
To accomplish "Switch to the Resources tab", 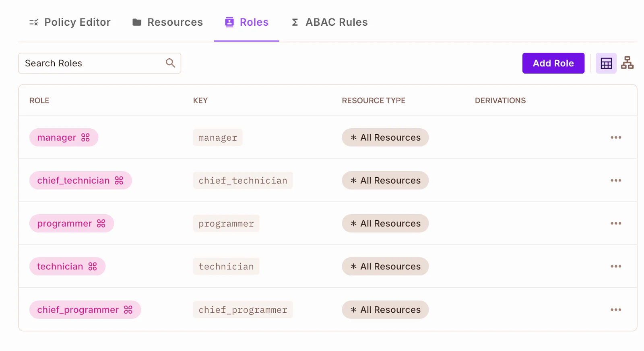I will pos(167,22).
